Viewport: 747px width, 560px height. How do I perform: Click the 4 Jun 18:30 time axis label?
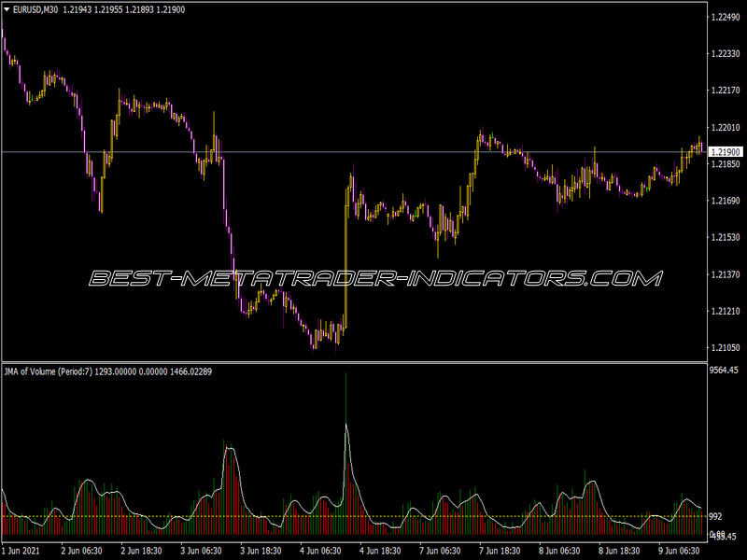pyautogui.click(x=380, y=551)
